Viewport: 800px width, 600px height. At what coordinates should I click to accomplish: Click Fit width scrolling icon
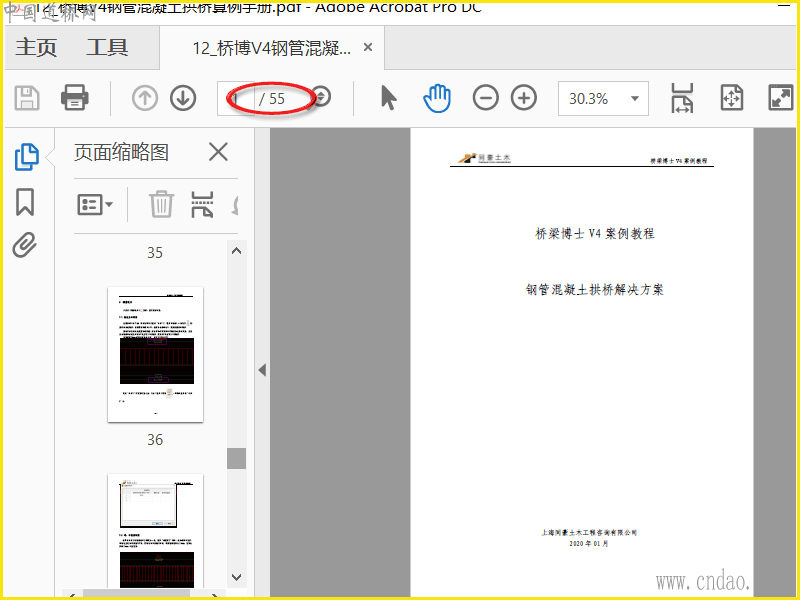tap(682, 98)
